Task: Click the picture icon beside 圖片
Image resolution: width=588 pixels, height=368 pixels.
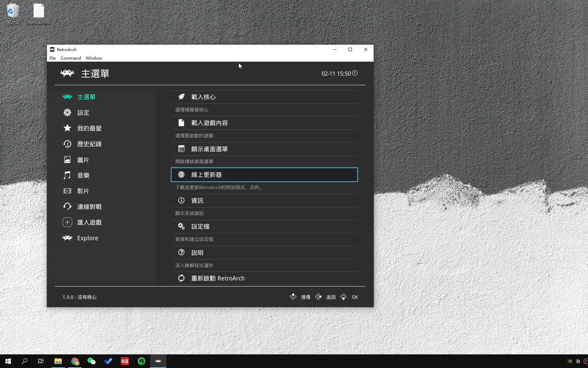Action: tap(67, 159)
